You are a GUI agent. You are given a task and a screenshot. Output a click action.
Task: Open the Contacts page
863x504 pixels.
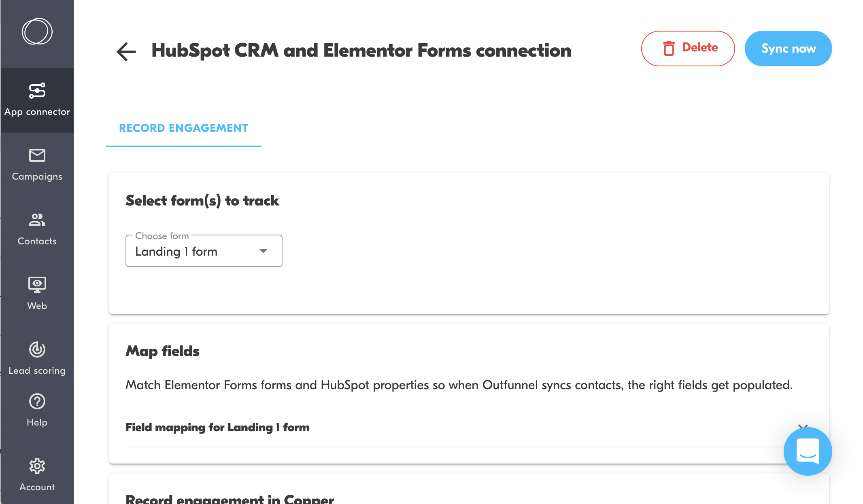point(37,229)
